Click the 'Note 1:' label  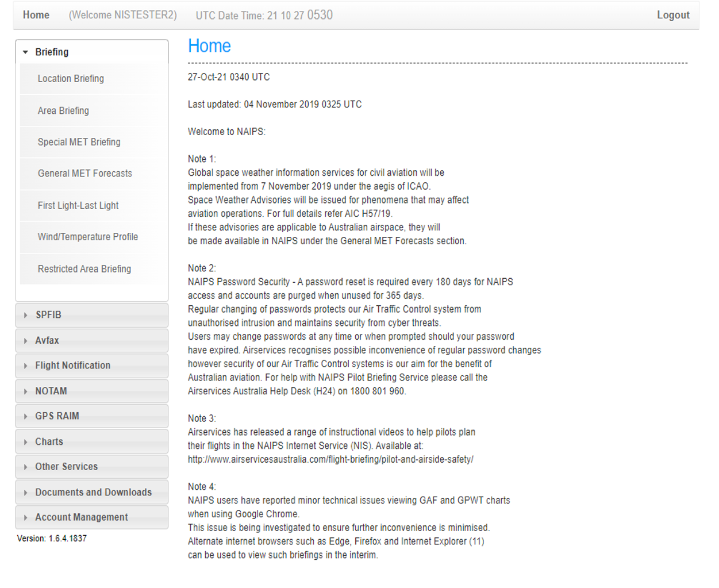pos(202,159)
